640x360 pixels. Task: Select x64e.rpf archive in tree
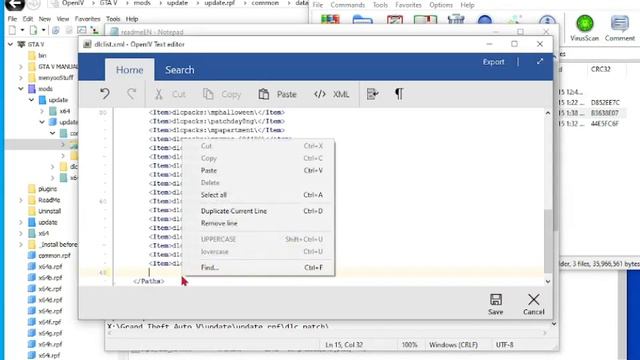pyautogui.click(x=45, y=311)
